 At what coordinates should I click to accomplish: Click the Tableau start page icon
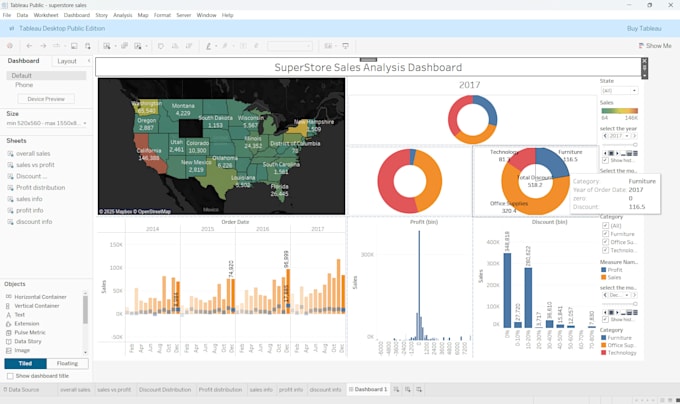[10, 46]
